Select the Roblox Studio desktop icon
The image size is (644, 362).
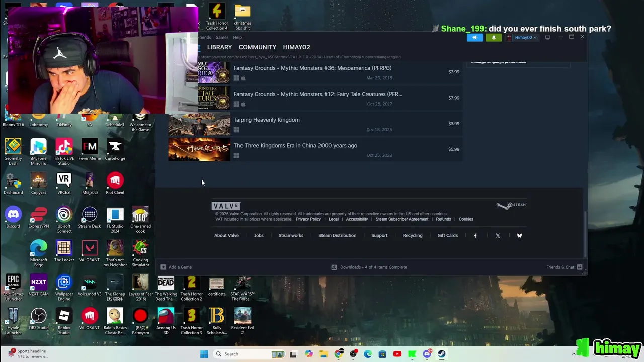[64, 322]
